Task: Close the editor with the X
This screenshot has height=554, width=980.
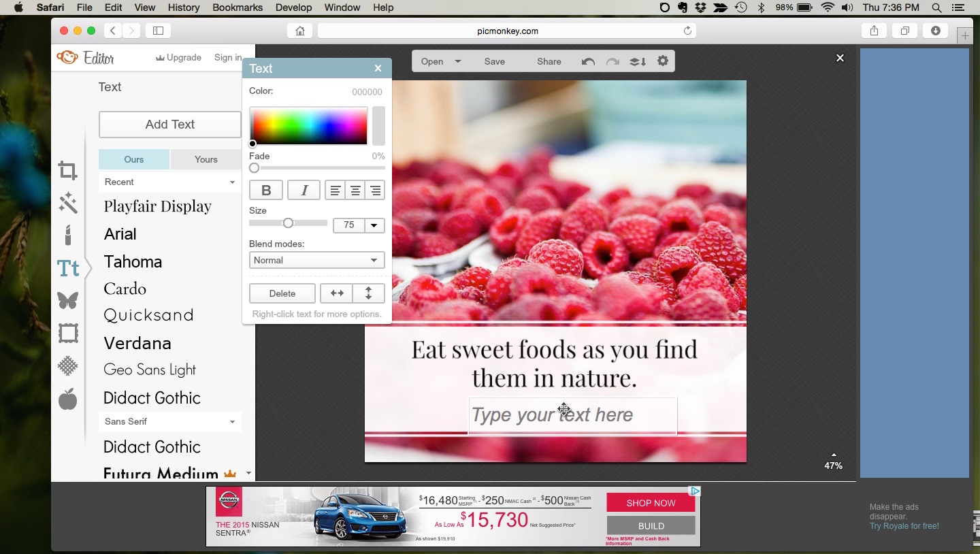Action: [x=840, y=58]
